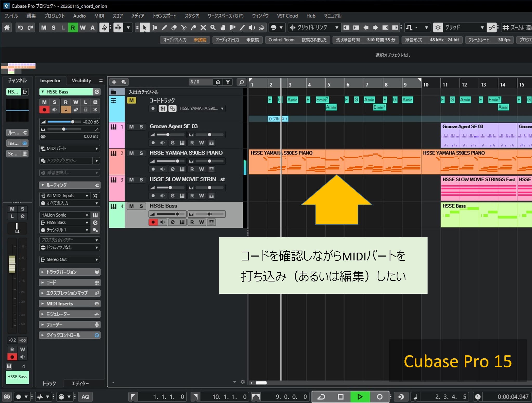Image resolution: width=532 pixels, height=403 pixels.
Task: Click the Mute X tool
Action: point(203,28)
